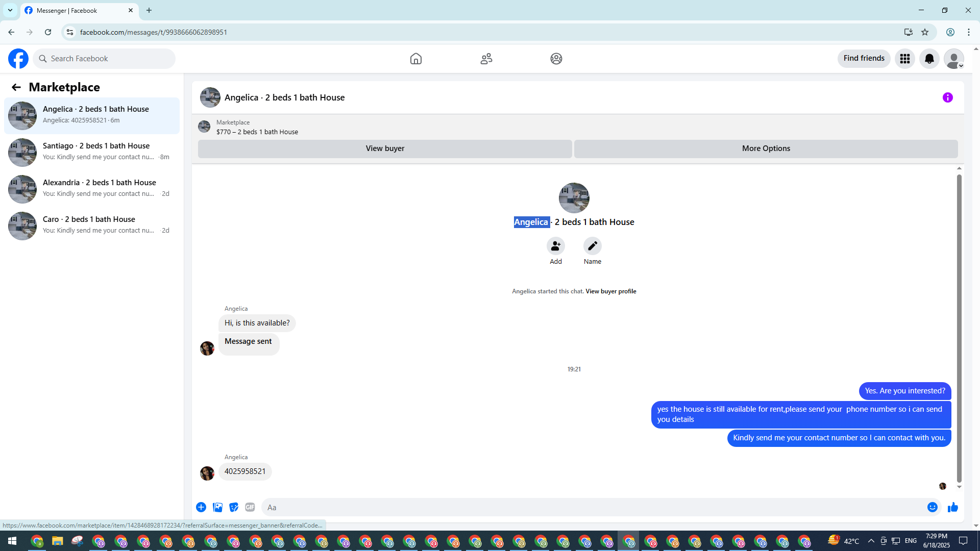Click Angelica's avatar beside 4025958521
The width and height of the screenshot is (980, 551).
(207, 473)
